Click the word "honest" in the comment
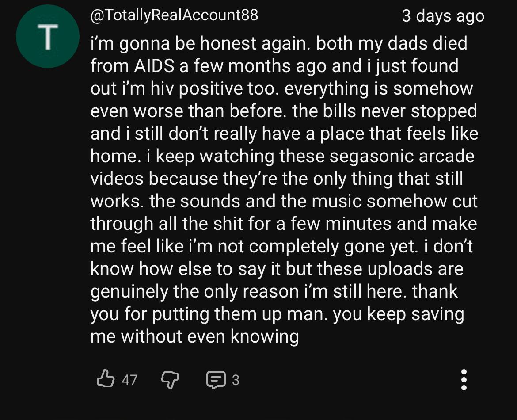This screenshot has height=420, width=517. pos(228,43)
